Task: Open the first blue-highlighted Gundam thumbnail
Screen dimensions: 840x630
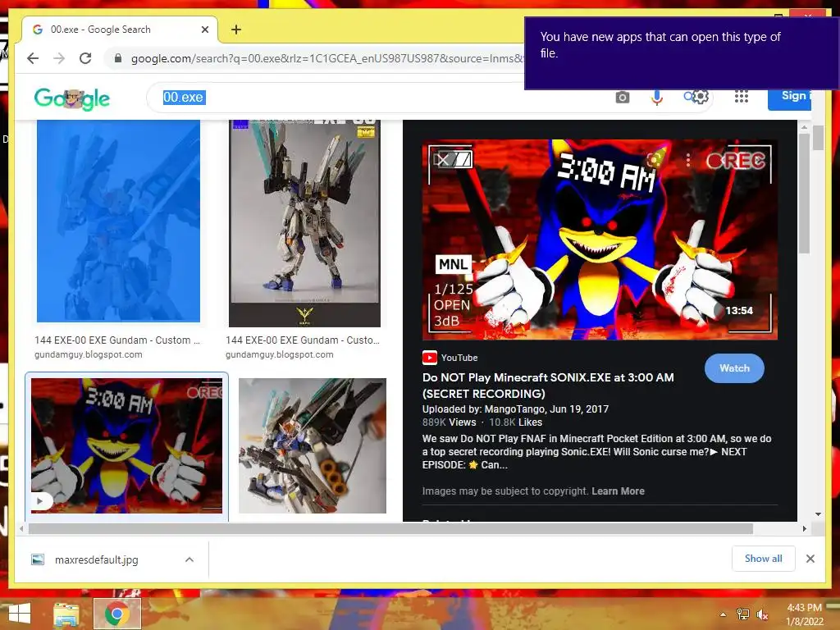Action: 118,221
